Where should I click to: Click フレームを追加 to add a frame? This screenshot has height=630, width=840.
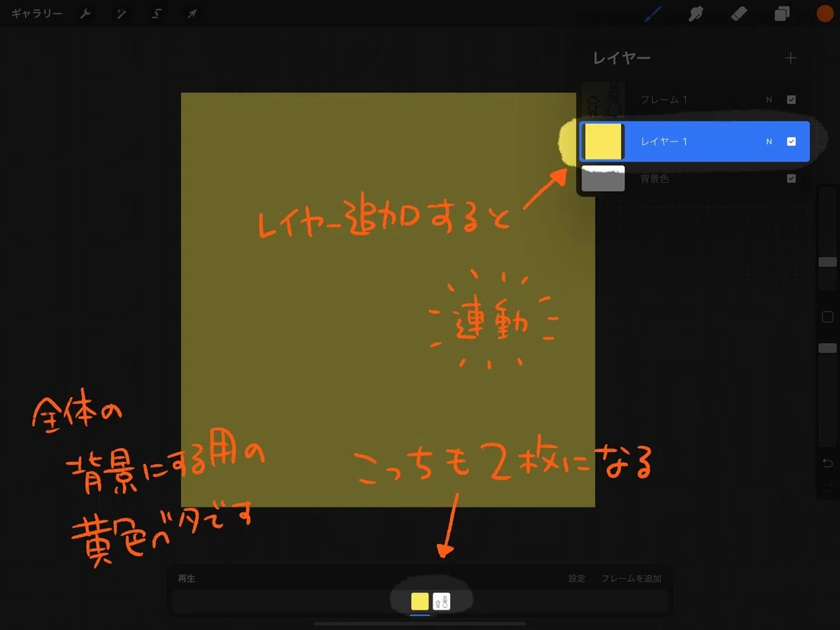pos(631,579)
